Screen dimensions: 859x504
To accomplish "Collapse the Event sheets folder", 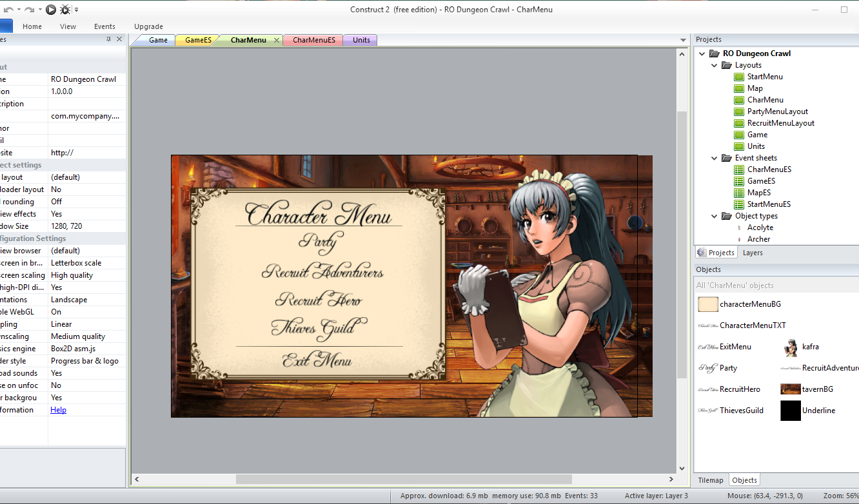I will click(x=714, y=158).
